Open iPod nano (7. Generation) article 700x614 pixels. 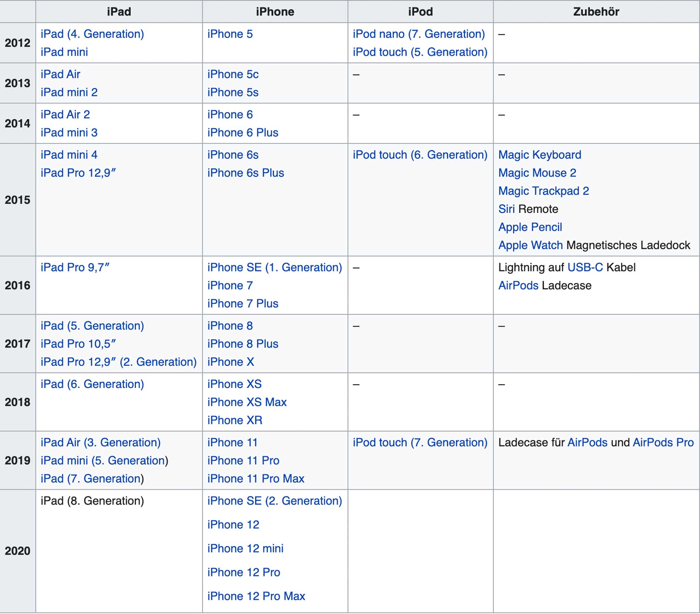coord(418,34)
